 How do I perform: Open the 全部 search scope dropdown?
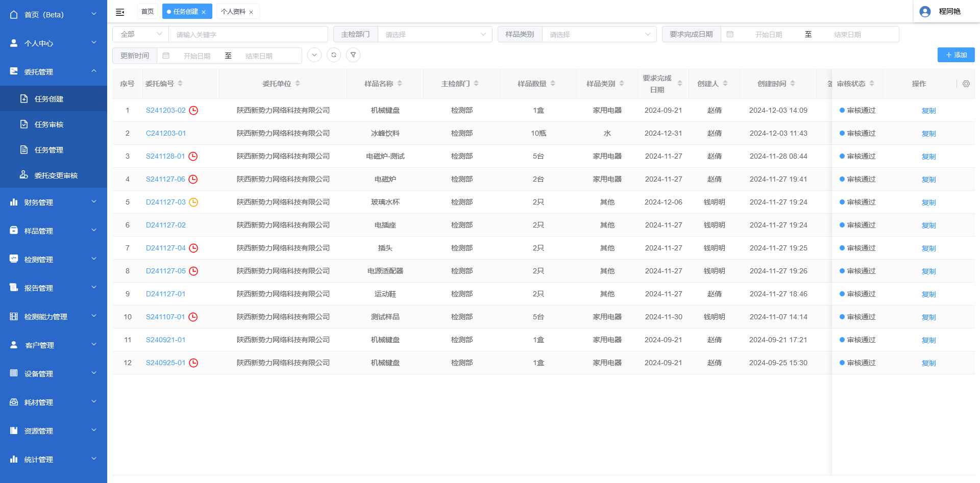(140, 34)
